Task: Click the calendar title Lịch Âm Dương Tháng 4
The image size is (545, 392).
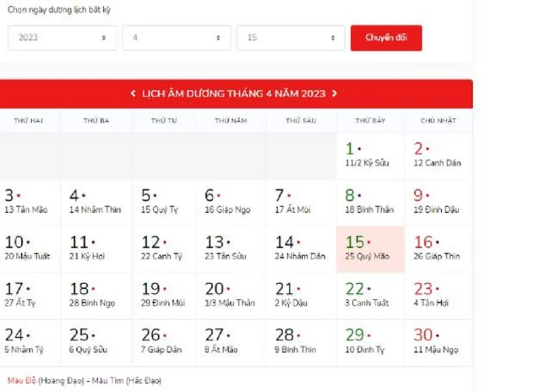Action: click(x=234, y=94)
